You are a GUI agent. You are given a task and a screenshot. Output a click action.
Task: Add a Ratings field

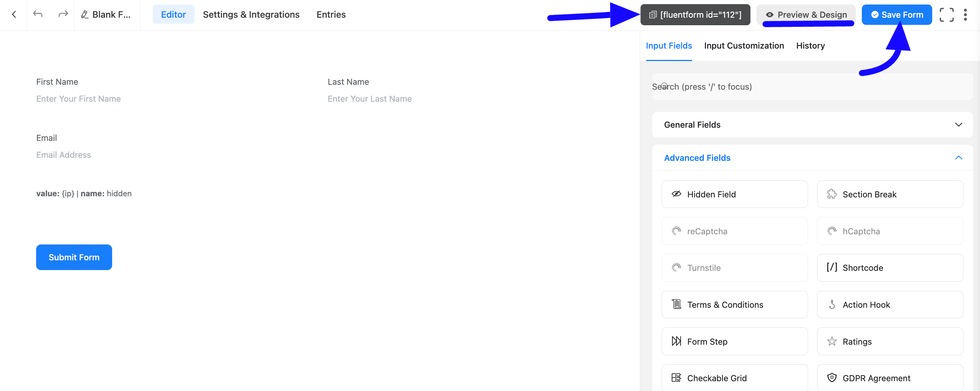click(890, 342)
